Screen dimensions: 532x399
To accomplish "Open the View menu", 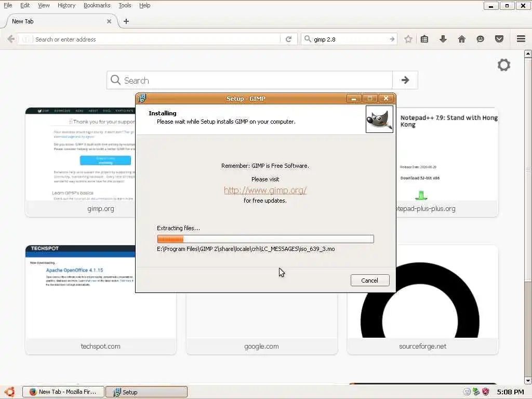I will (x=44, y=5).
